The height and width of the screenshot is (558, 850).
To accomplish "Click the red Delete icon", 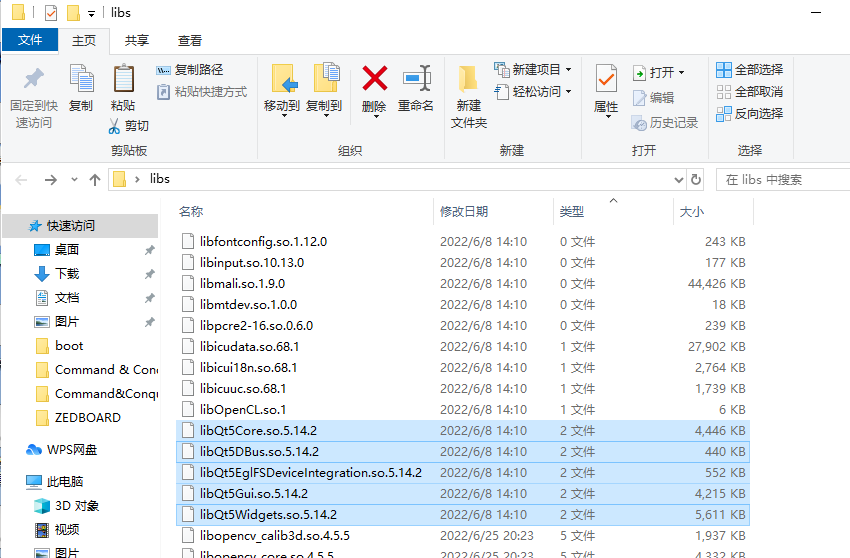I will coord(374,79).
